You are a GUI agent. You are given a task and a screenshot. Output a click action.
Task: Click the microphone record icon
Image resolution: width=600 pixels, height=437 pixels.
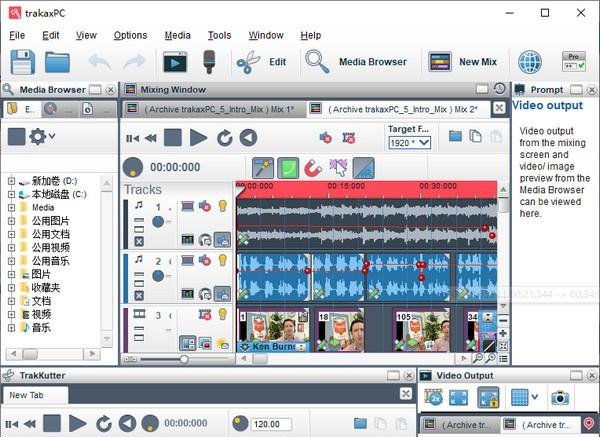point(210,62)
